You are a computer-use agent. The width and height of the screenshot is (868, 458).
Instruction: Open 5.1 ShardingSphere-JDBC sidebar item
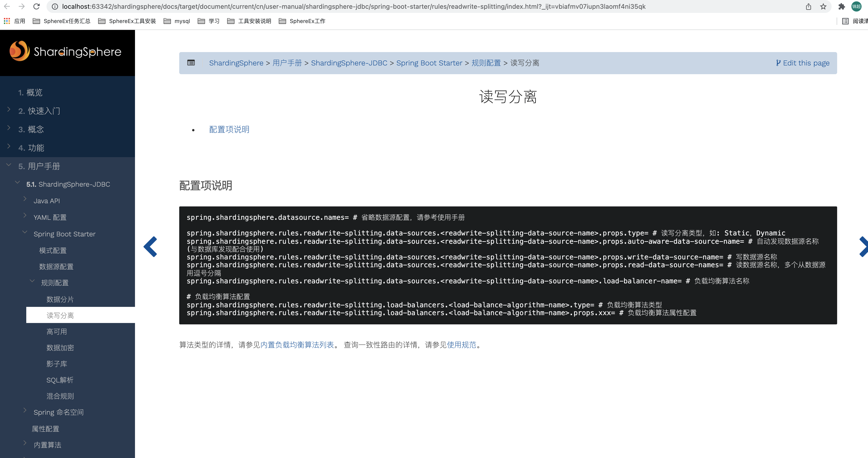point(68,184)
